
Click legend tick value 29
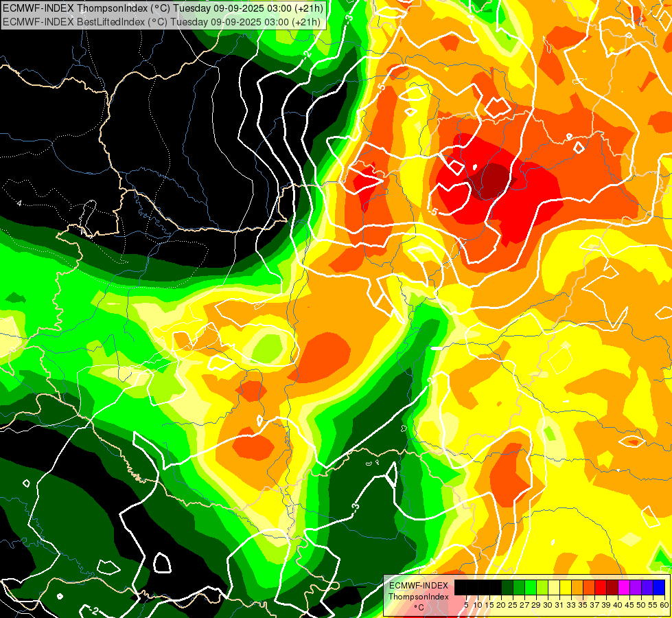536,605
